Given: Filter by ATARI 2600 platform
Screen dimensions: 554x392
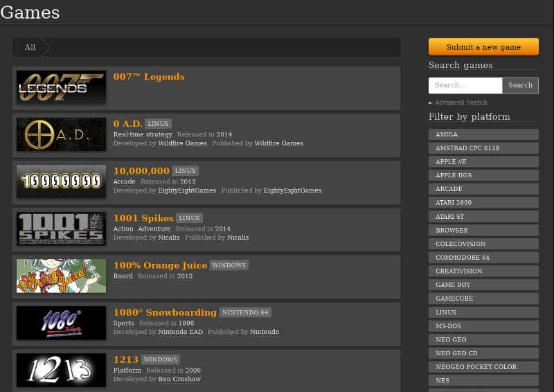Looking at the screenshot, I should coord(483,202).
